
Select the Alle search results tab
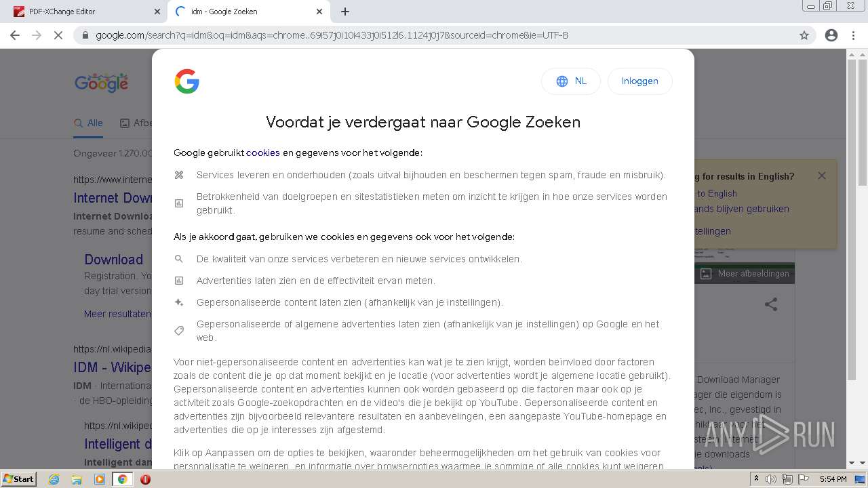tap(89, 123)
